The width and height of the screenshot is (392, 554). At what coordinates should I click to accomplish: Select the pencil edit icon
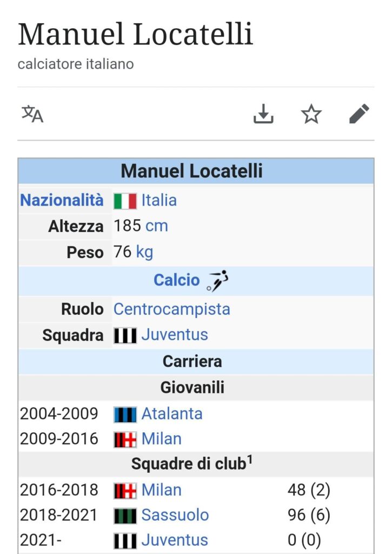click(x=359, y=114)
